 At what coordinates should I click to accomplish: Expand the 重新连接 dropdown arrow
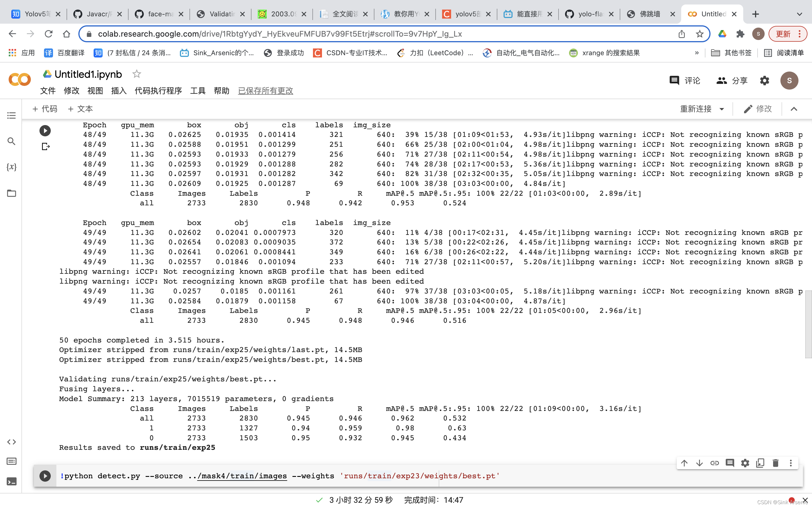(722, 109)
